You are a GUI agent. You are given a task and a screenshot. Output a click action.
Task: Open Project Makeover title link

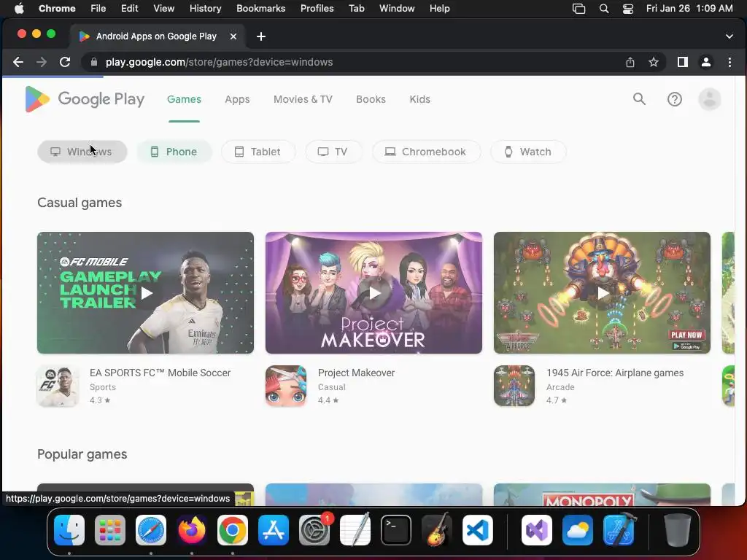tap(356, 373)
